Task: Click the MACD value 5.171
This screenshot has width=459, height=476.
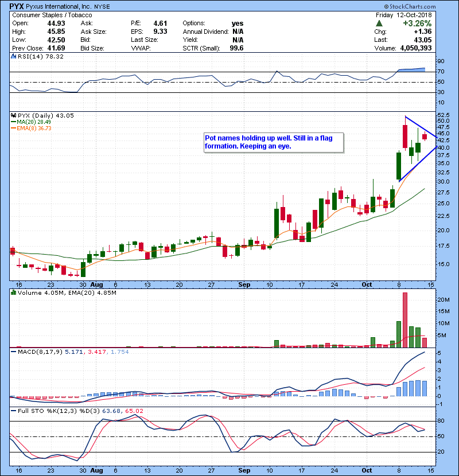Action: [74, 352]
